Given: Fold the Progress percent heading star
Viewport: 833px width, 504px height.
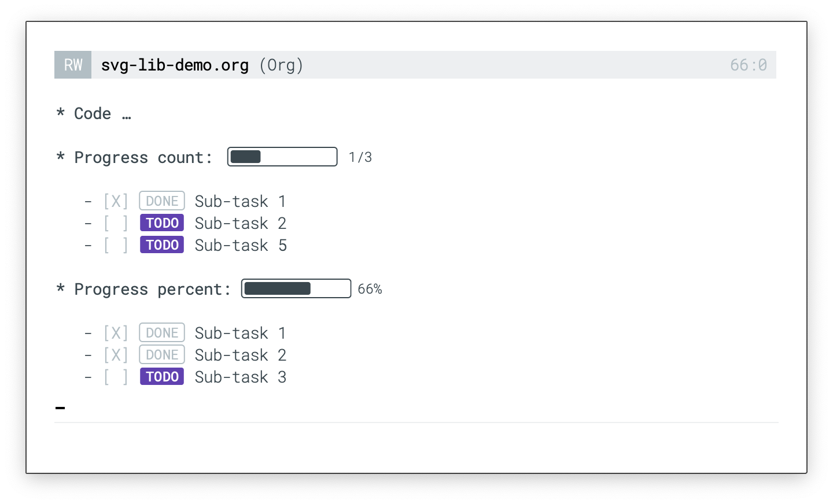Looking at the screenshot, I should tap(60, 289).
